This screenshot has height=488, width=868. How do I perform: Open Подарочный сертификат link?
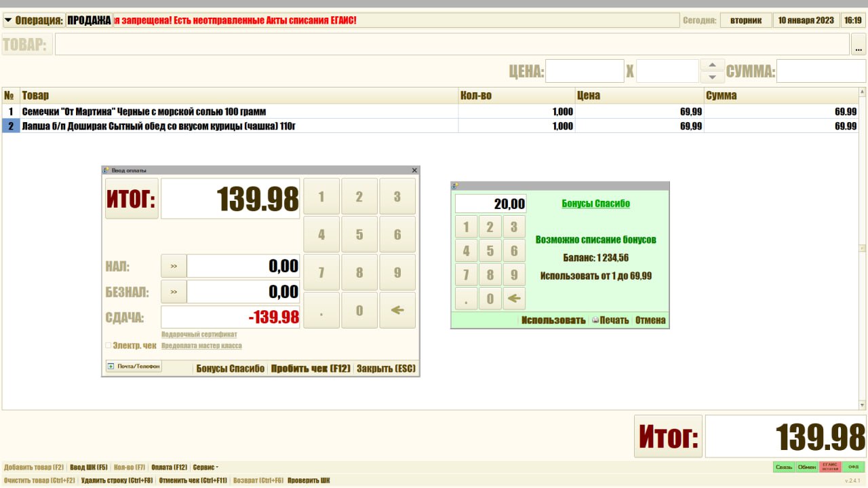pyautogui.click(x=199, y=335)
